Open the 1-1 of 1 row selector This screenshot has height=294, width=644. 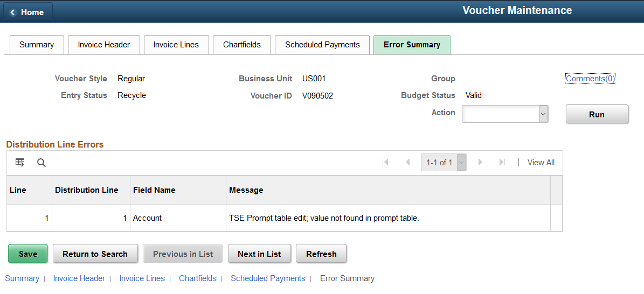point(444,163)
